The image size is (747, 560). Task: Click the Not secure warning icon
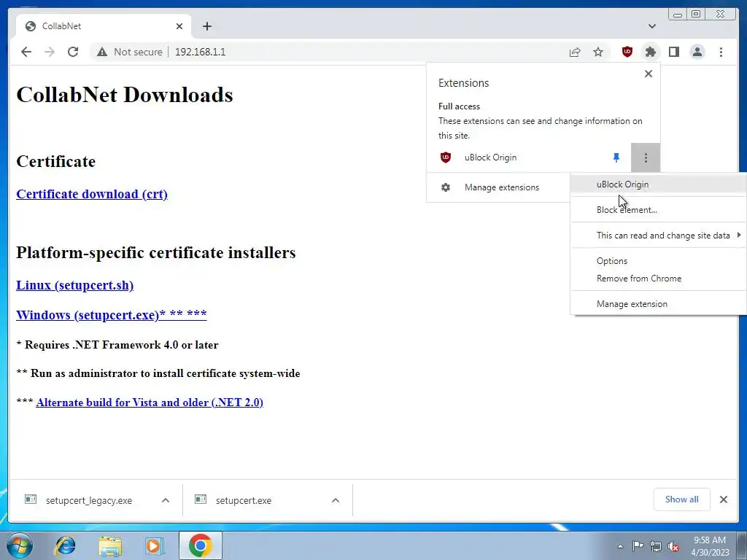pyautogui.click(x=102, y=52)
